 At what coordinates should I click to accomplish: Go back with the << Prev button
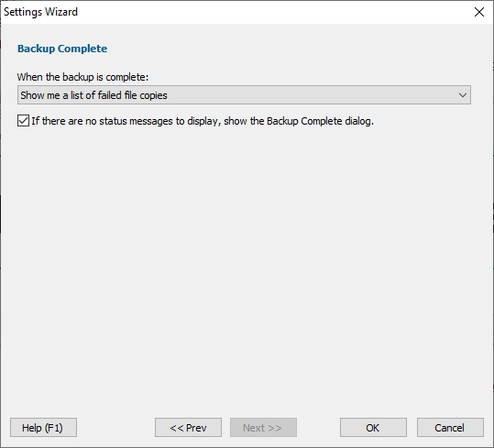pyautogui.click(x=188, y=428)
